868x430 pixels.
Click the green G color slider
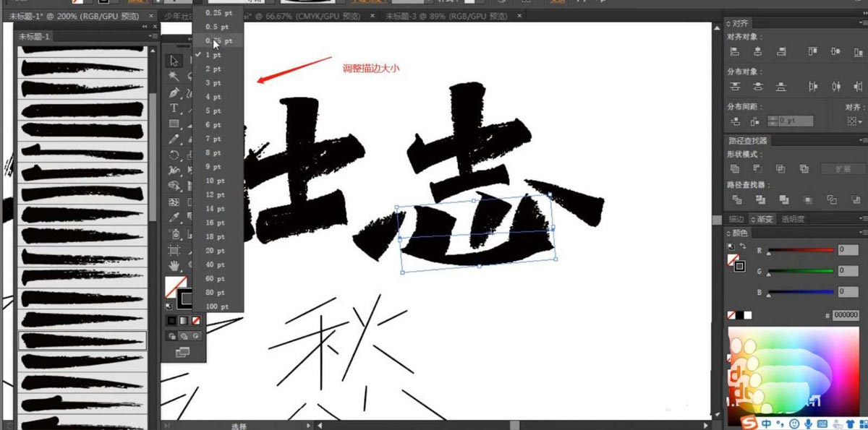click(801, 272)
